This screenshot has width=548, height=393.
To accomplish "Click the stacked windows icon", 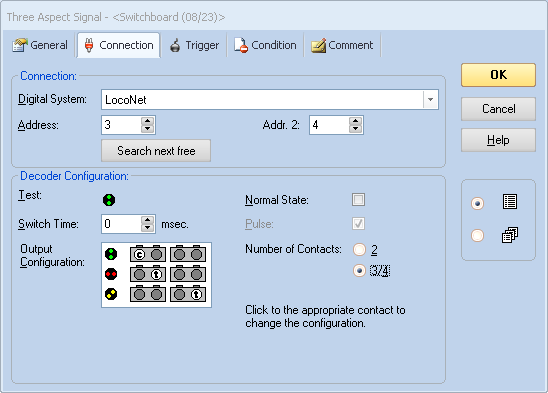I will pyautogui.click(x=510, y=235).
